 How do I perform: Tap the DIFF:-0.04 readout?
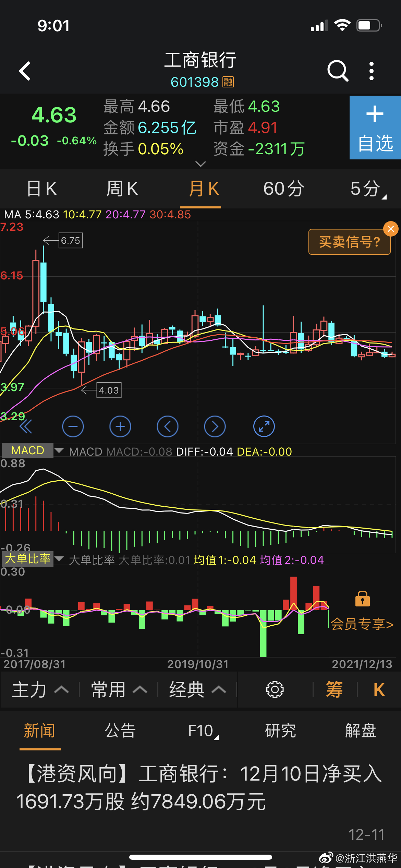tap(204, 451)
